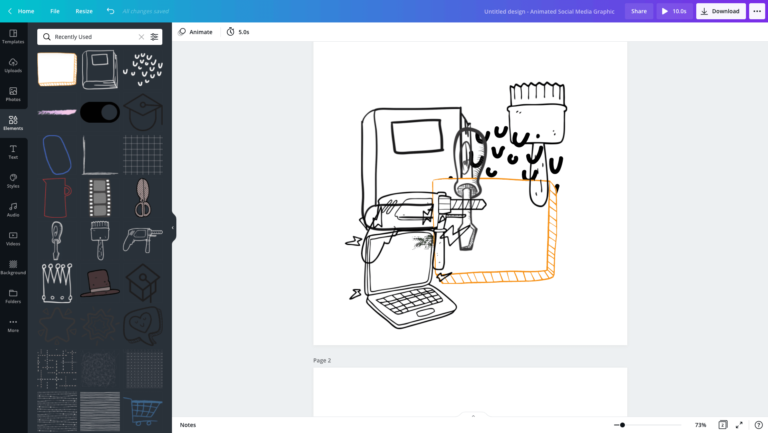Screen dimensions: 768x433
Task: Play the 10.0s animation preview
Action: pos(674,11)
